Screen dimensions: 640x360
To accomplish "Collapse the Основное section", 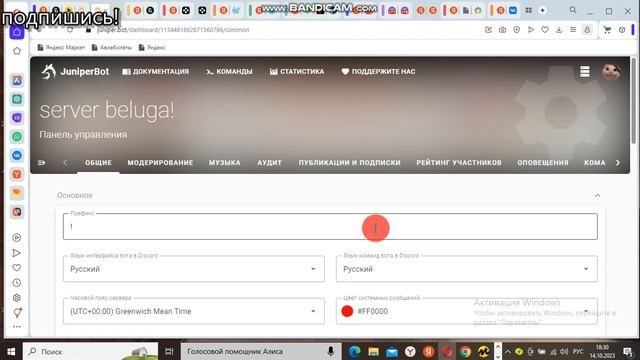I will tap(598, 196).
